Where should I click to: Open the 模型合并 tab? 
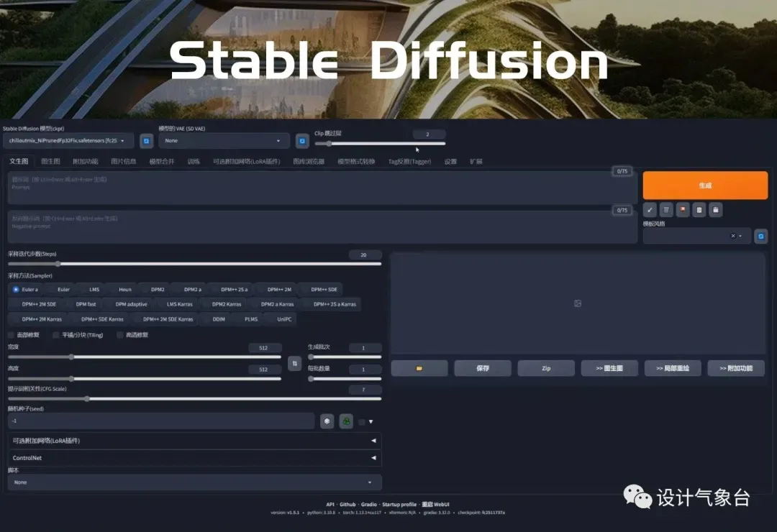pos(162,162)
